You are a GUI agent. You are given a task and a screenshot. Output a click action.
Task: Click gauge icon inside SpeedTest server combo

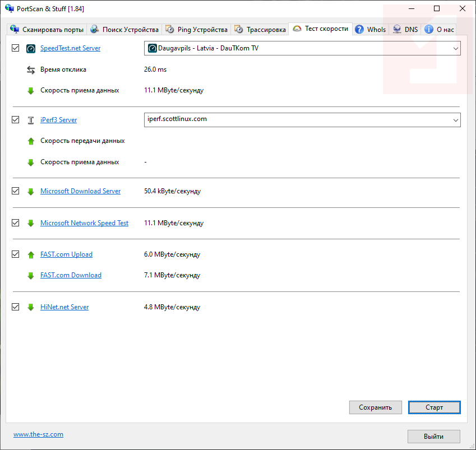coord(152,48)
